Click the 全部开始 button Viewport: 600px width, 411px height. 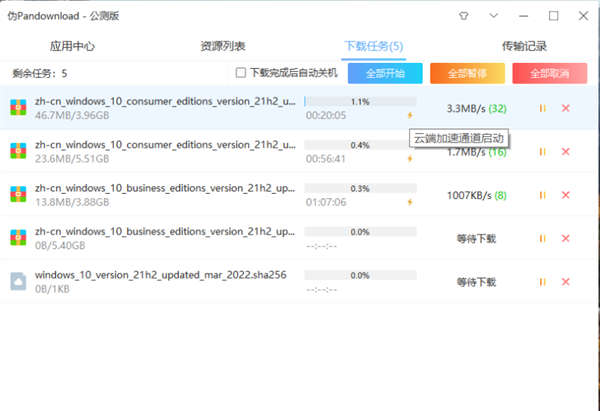pyautogui.click(x=385, y=73)
